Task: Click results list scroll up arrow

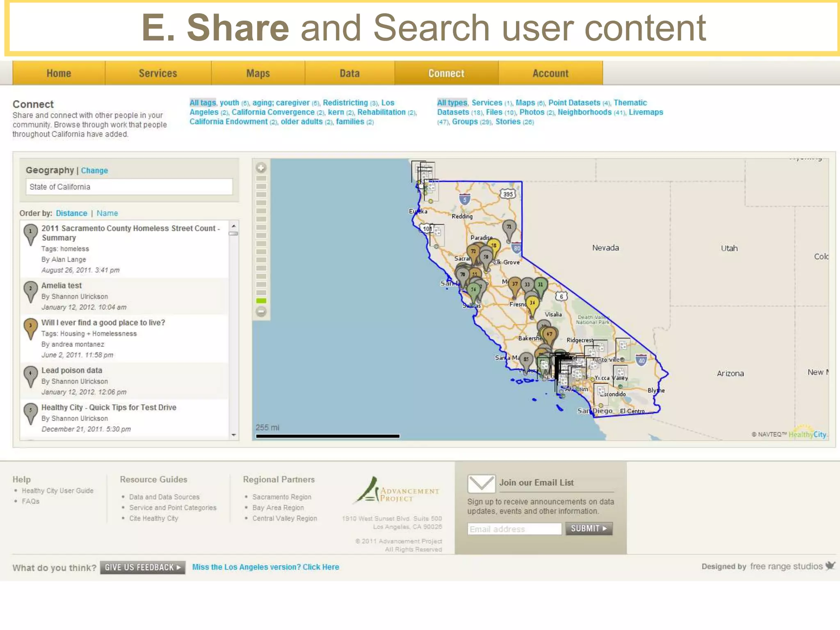Action: point(233,226)
